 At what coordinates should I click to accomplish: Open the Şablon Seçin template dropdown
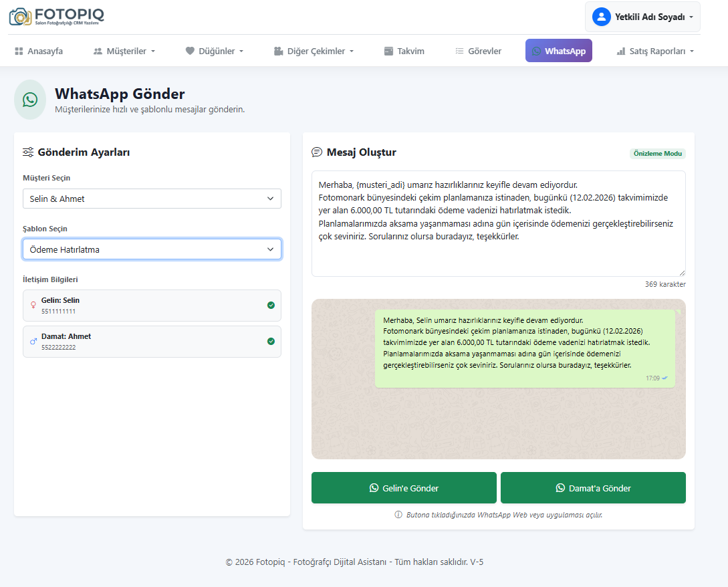click(x=152, y=249)
